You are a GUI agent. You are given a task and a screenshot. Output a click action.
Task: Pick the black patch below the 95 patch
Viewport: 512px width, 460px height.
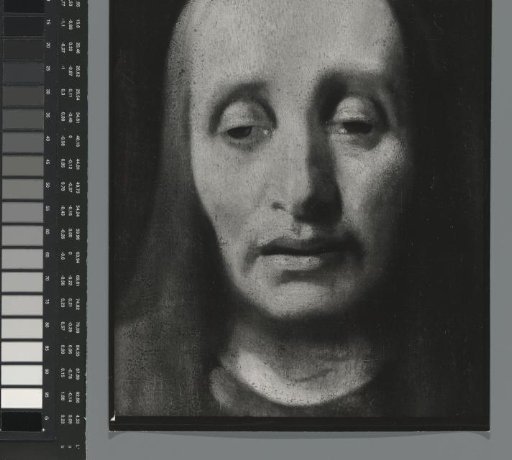point(22,422)
